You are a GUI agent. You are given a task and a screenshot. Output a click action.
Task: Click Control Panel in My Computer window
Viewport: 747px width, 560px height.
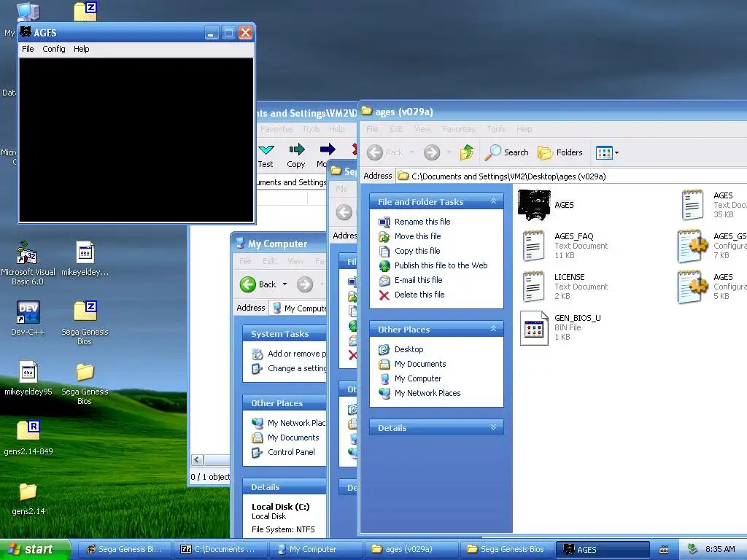pos(291,452)
